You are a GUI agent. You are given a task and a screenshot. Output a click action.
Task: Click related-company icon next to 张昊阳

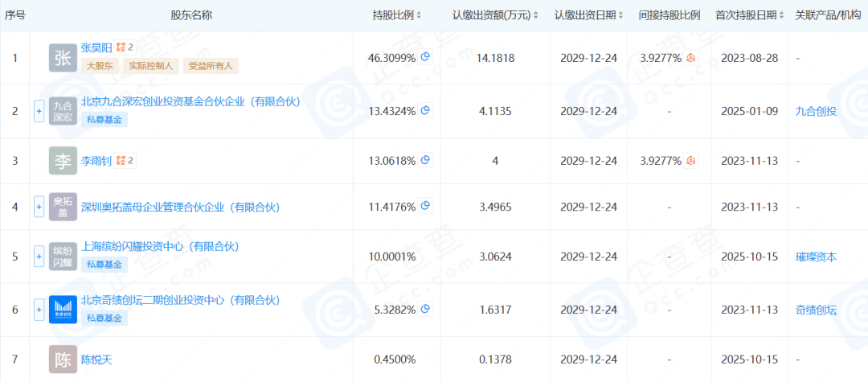pyautogui.click(x=121, y=48)
